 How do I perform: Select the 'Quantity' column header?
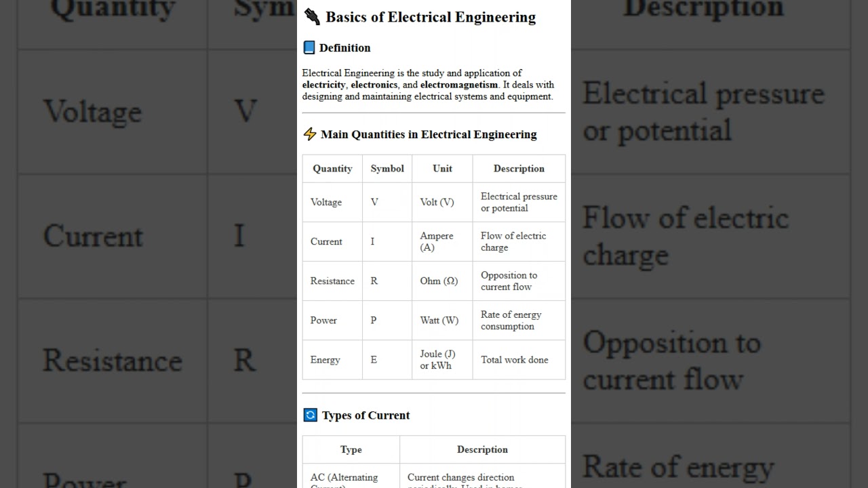point(332,169)
